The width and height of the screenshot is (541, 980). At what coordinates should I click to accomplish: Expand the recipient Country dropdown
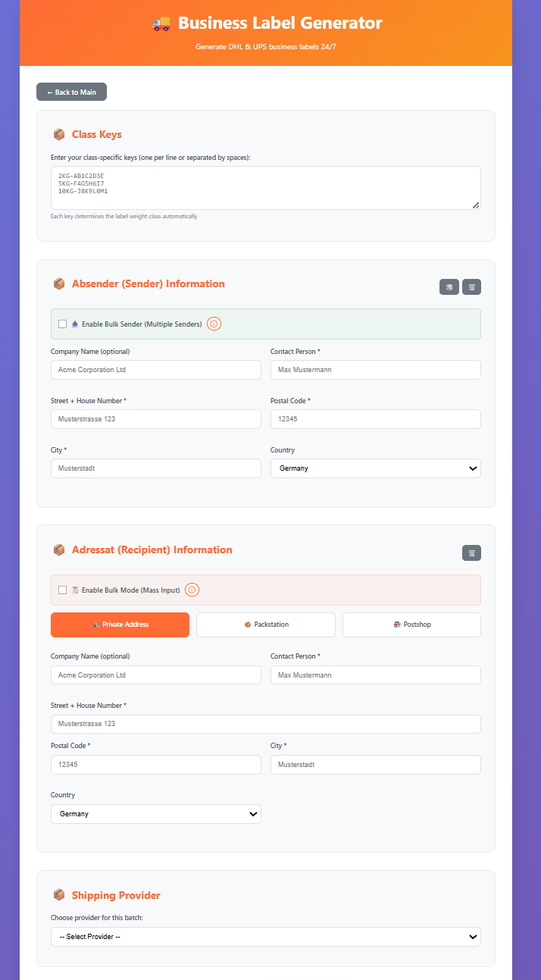(155, 814)
